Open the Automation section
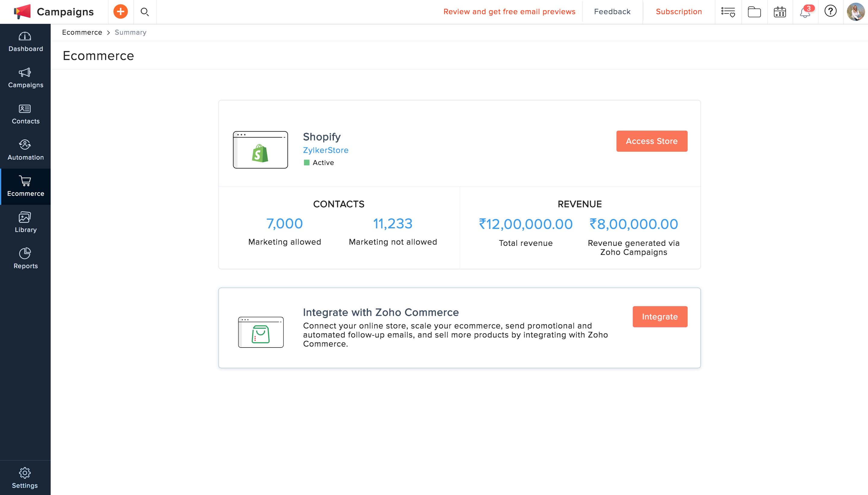868x495 pixels. 26,150
